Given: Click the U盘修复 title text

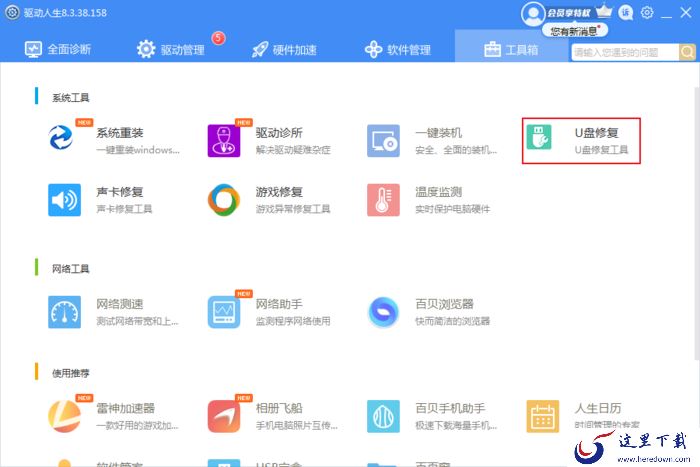Looking at the screenshot, I should [596, 133].
